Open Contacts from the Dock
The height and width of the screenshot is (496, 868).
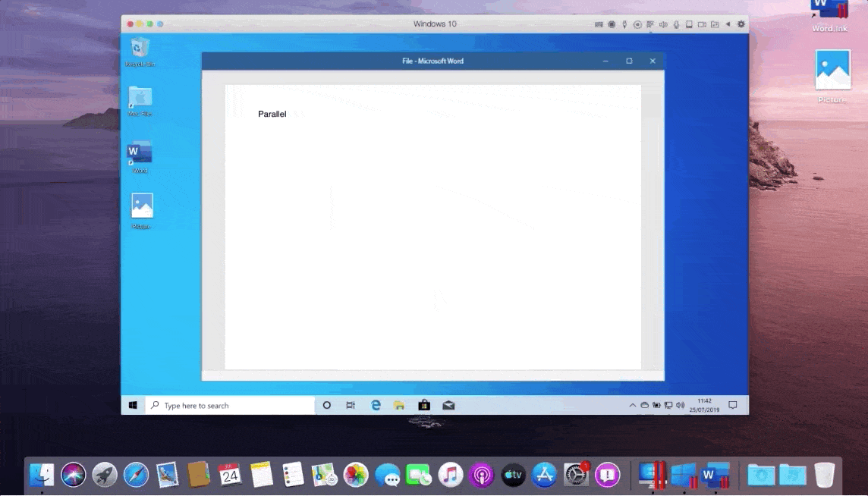pyautogui.click(x=198, y=475)
